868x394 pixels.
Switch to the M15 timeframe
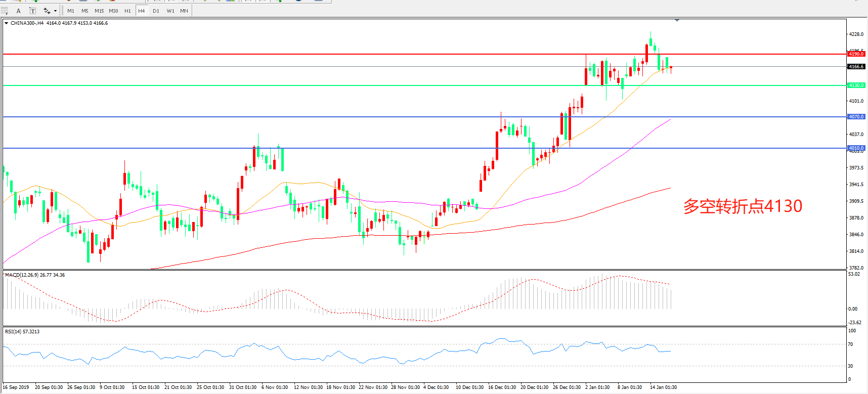tap(99, 11)
